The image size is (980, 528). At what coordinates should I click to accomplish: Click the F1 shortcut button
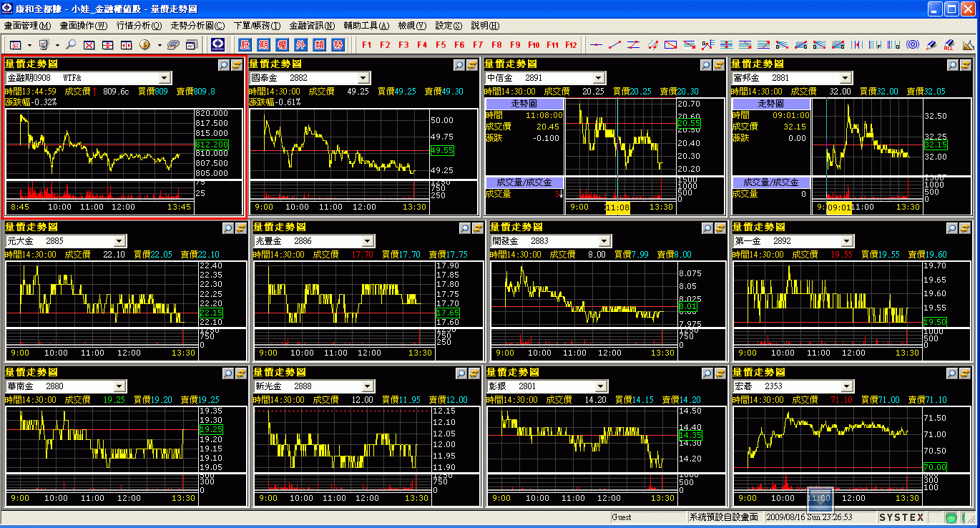pos(366,44)
